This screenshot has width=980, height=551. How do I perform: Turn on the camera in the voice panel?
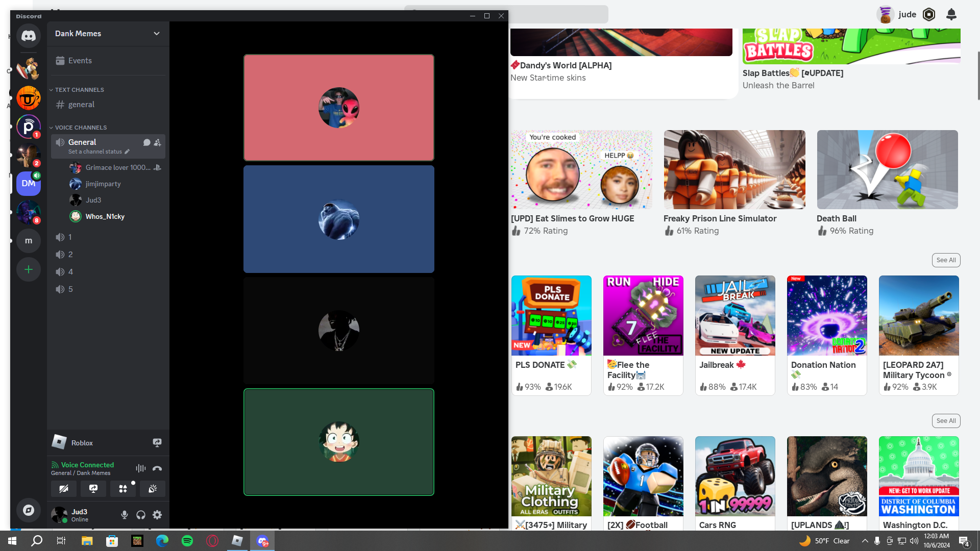click(x=64, y=489)
